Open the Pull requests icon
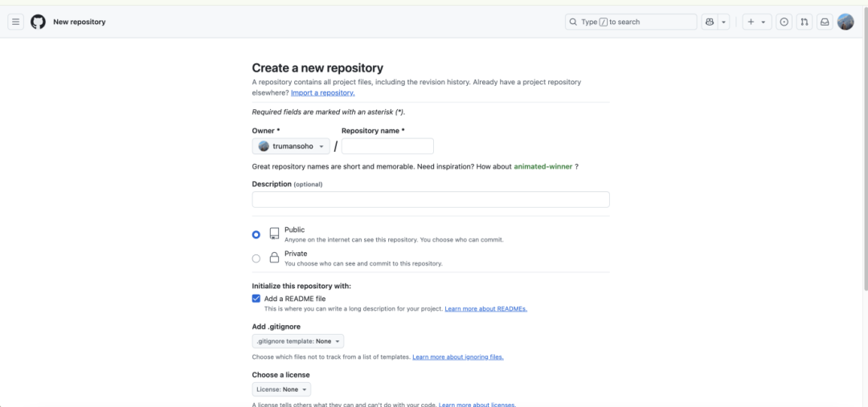This screenshot has height=407, width=868. [x=805, y=22]
